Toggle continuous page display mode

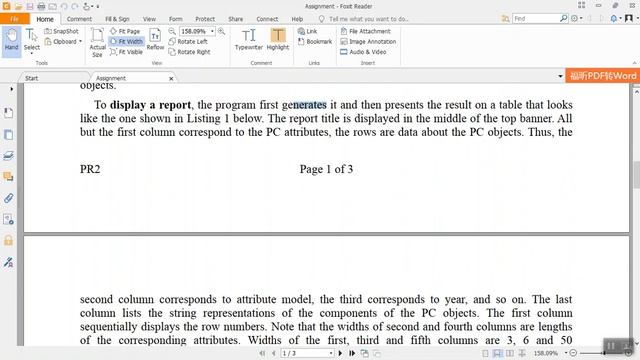[x=498, y=353]
